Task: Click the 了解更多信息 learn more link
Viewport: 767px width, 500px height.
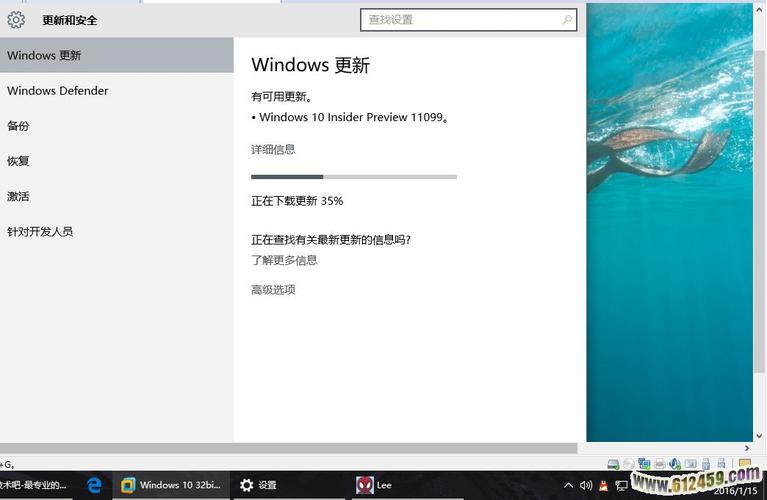Action: pos(284,260)
